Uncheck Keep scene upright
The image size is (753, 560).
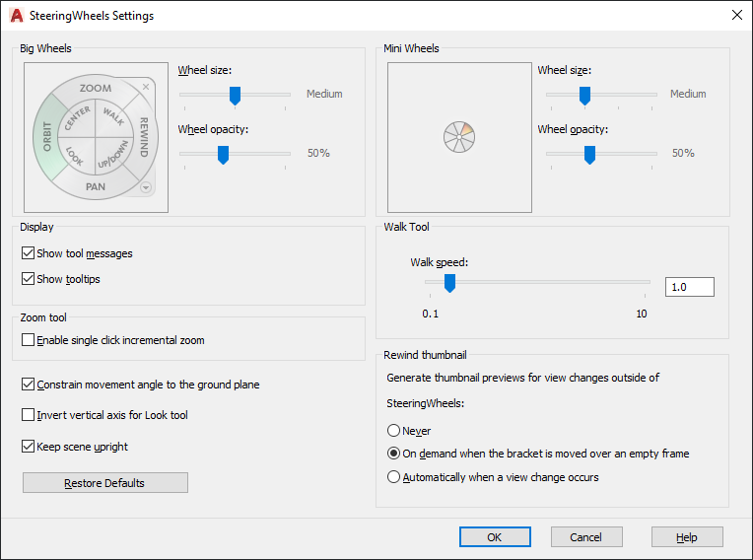click(x=28, y=447)
